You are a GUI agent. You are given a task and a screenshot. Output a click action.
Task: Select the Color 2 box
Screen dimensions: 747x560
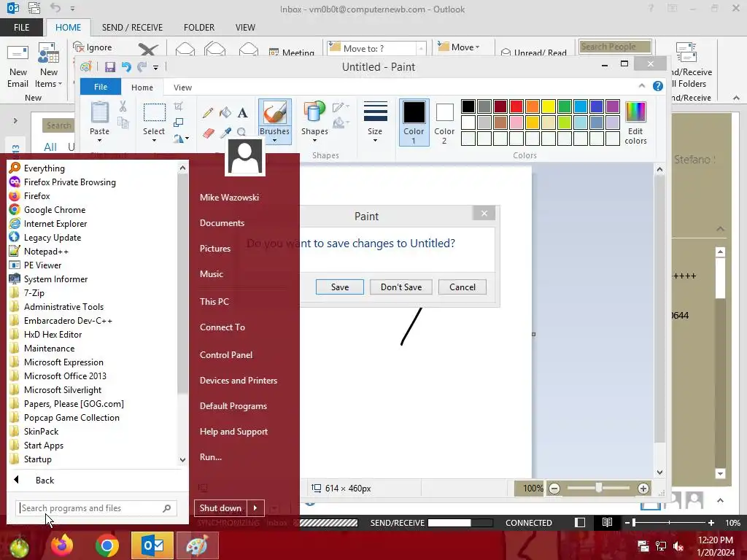click(x=444, y=122)
